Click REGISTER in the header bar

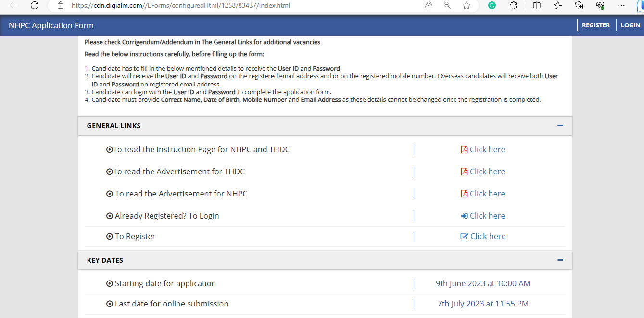coord(595,25)
